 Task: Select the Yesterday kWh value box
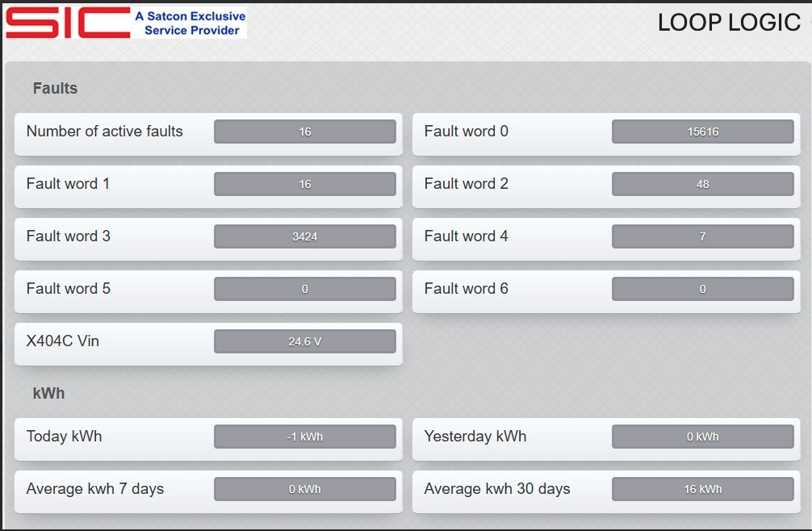703,437
